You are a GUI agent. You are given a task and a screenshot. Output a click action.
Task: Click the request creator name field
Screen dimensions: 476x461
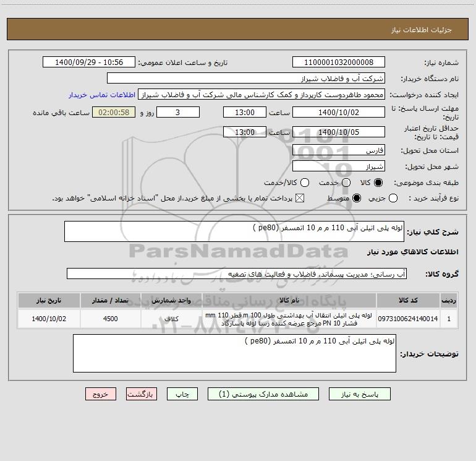(x=261, y=95)
